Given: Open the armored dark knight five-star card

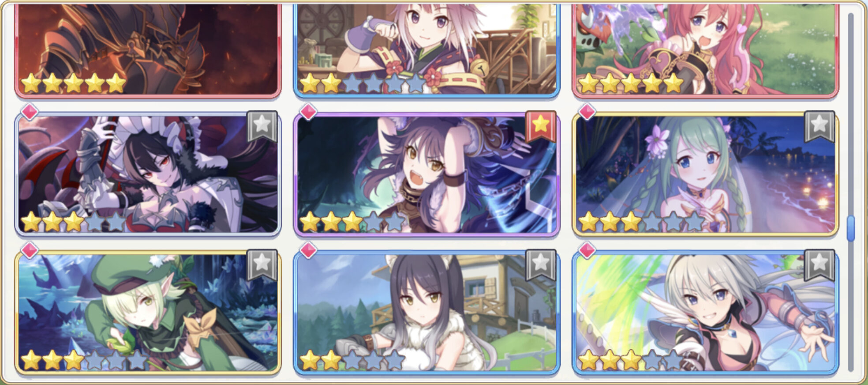Looking at the screenshot, I should [x=148, y=49].
